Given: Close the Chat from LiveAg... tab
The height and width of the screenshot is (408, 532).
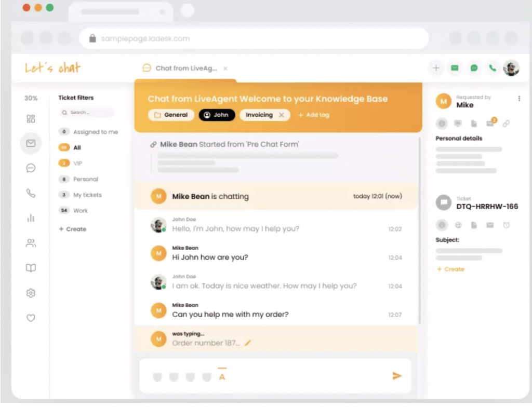Looking at the screenshot, I should point(225,69).
